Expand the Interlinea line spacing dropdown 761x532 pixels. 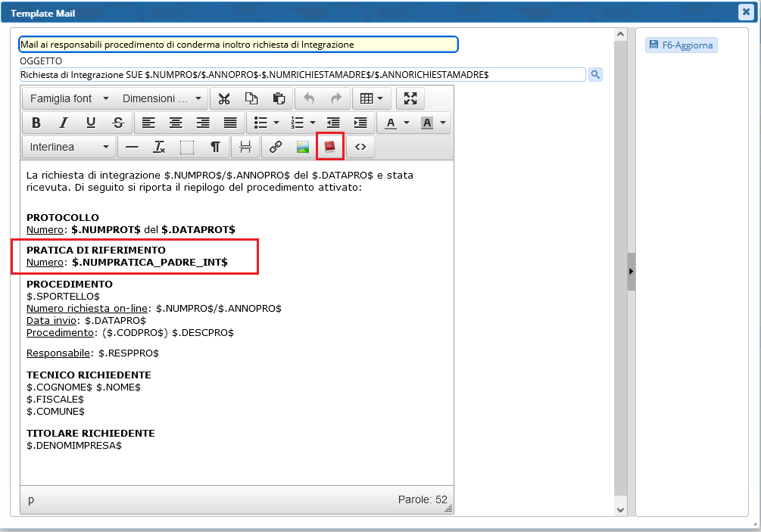[x=70, y=147]
